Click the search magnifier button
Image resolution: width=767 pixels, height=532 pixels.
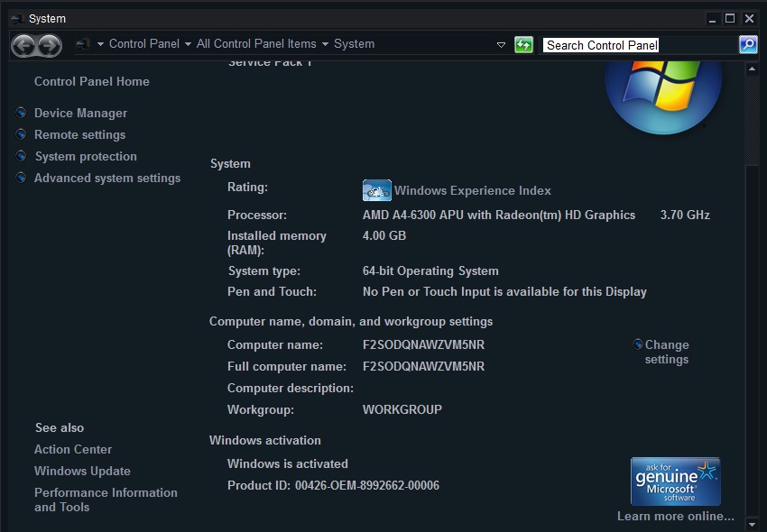748,45
